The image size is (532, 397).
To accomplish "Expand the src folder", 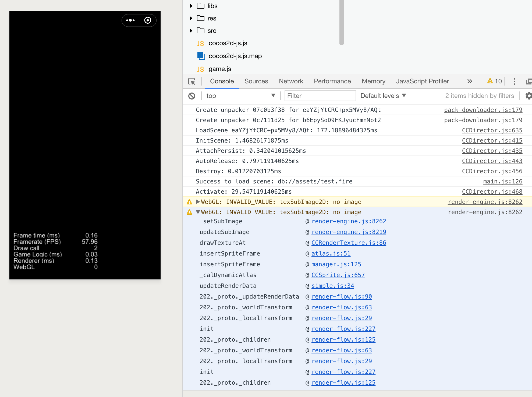I will (191, 31).
